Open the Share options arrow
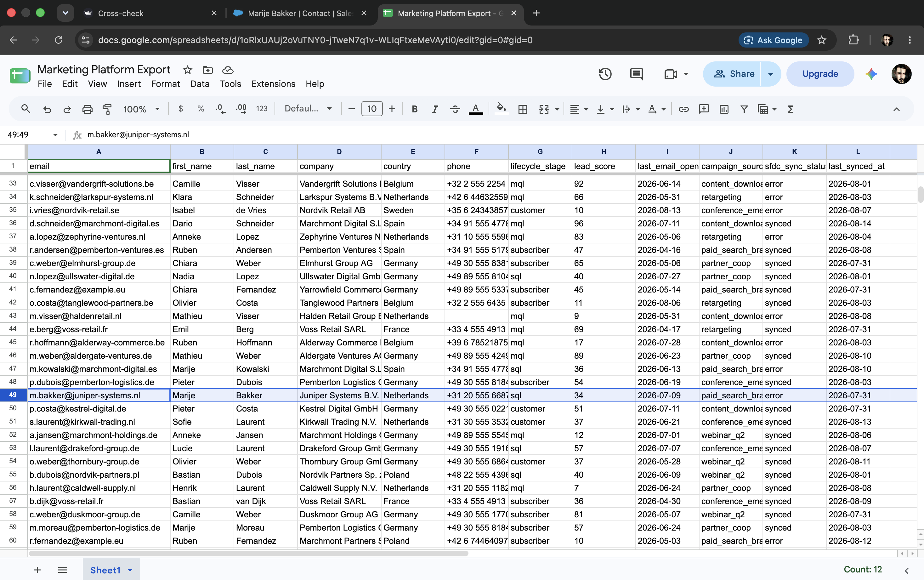This screenshot has height=580, width=924. click(771, 74)
